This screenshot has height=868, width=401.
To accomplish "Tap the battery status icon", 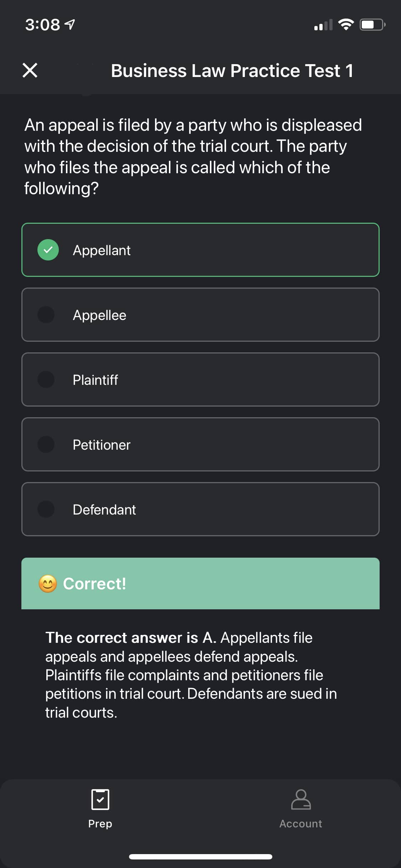I will click(x=372, y=25).
